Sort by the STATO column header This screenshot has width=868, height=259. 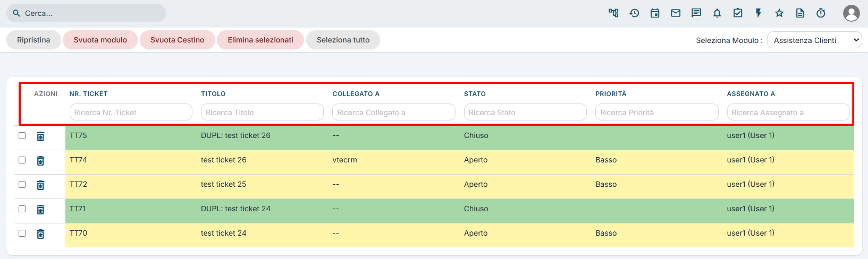[475, 94]
